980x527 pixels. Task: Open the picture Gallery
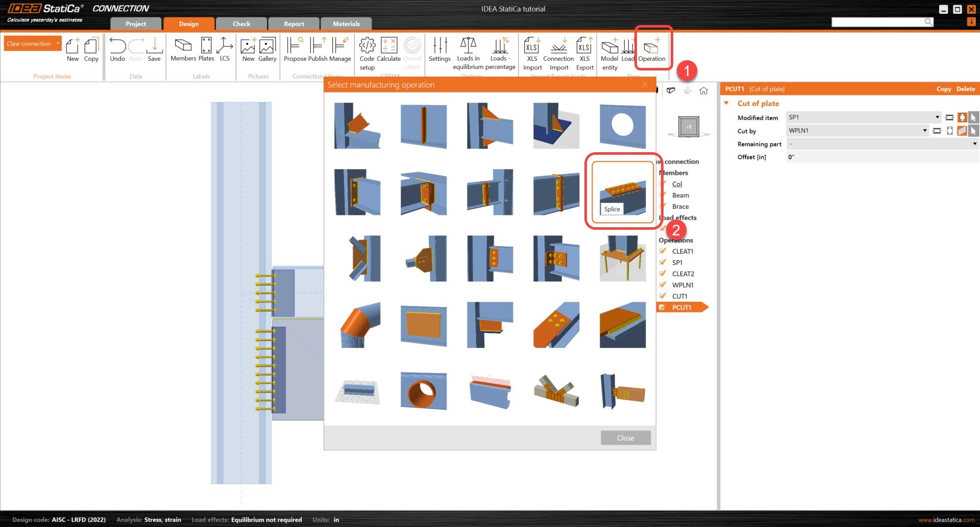267,50
